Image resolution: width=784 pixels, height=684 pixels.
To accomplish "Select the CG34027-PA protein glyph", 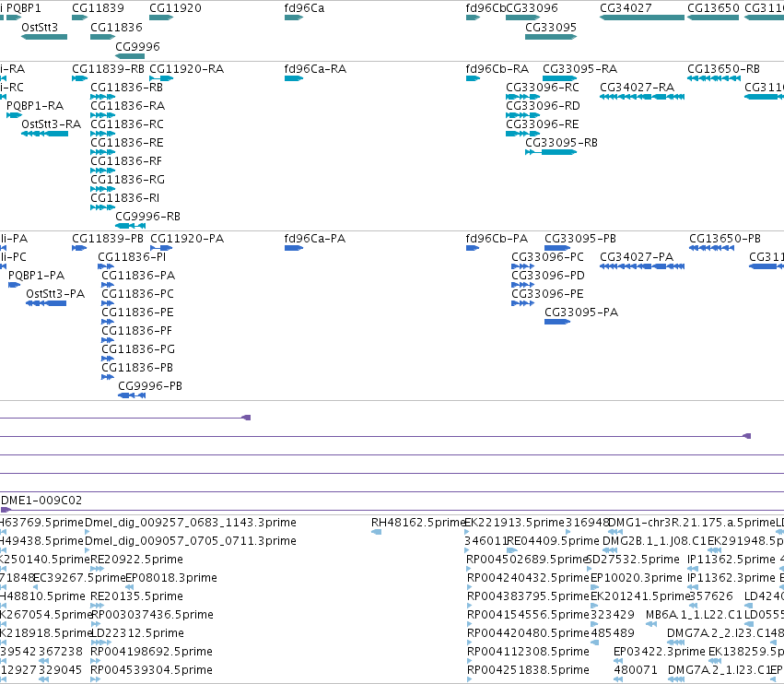I will point(642,266).
